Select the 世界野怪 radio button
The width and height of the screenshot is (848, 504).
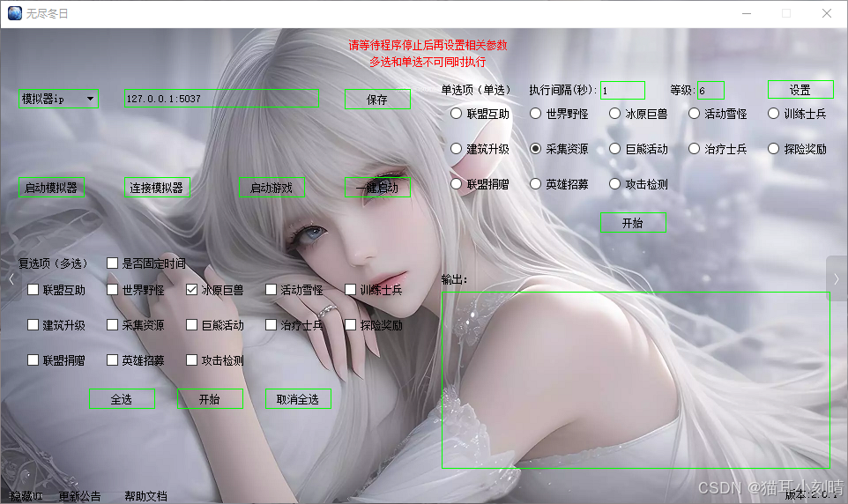point(535,114)
